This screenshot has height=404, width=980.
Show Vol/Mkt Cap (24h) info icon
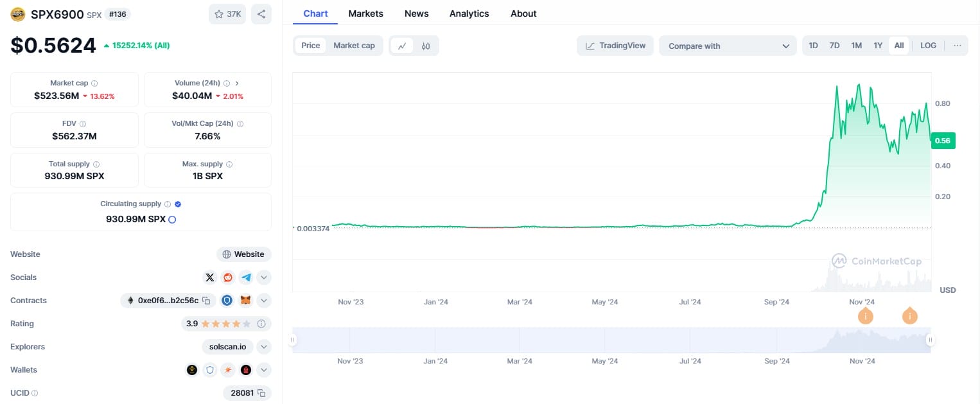pos(240,124)
